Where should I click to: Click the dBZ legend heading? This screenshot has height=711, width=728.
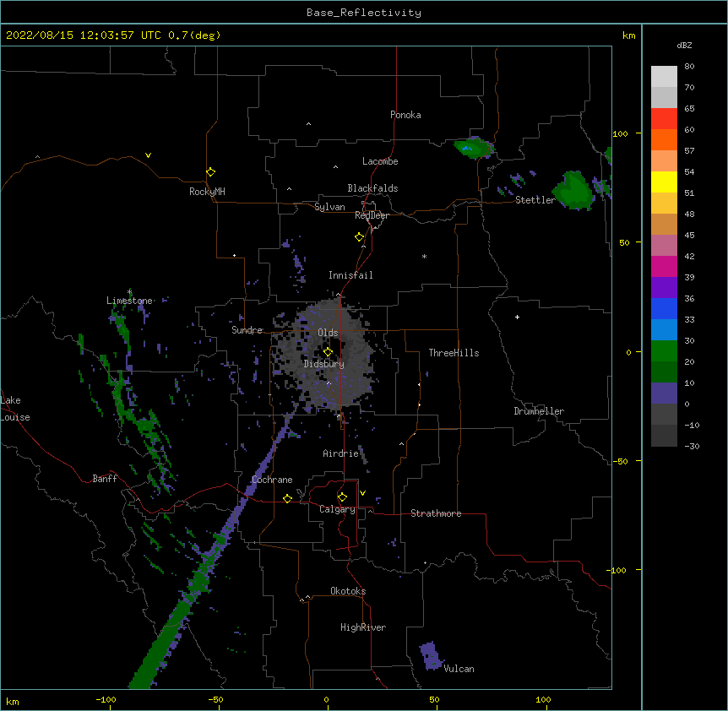[684, 45]
